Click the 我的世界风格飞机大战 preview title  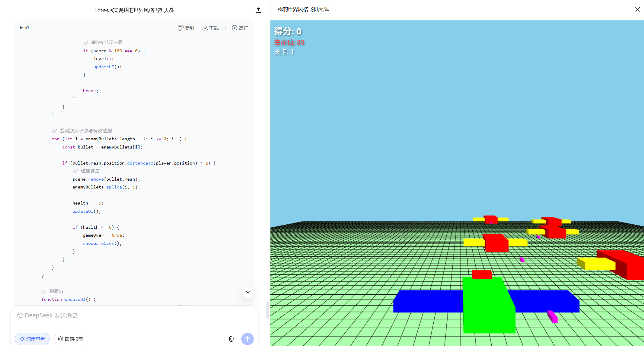click(303, 9)
